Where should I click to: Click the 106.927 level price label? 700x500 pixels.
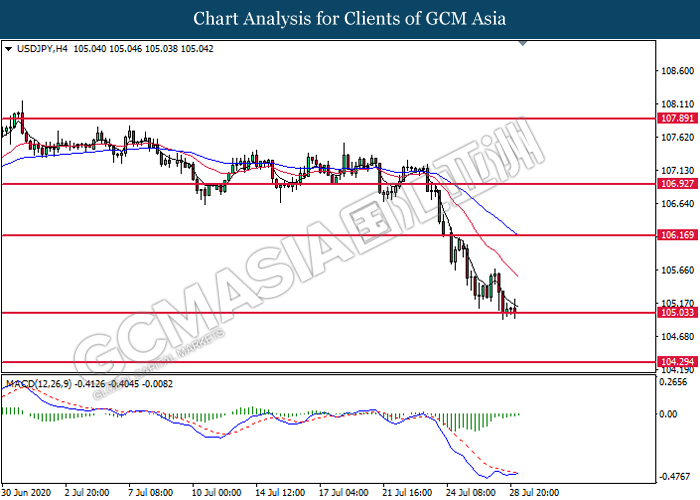[x=677, y=183]
